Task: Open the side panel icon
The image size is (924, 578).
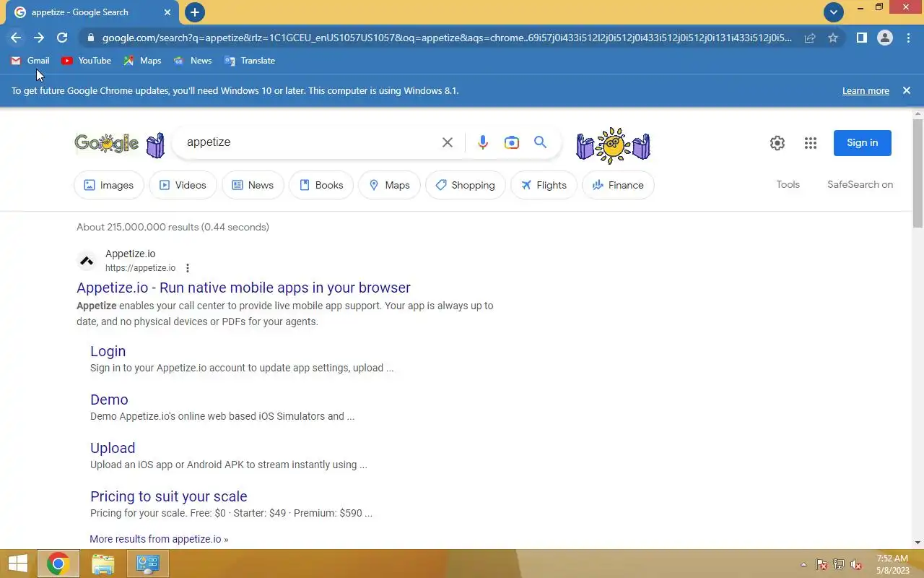Action: [x=861, y=38]
